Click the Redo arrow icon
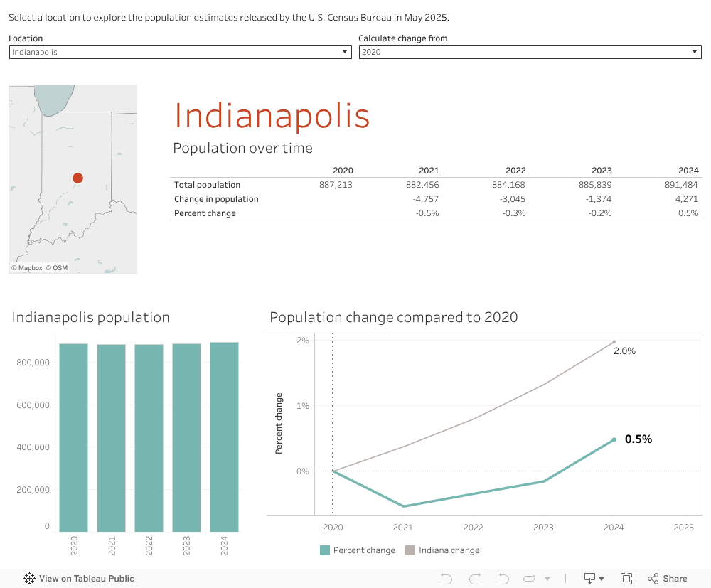 click(475, 579)
